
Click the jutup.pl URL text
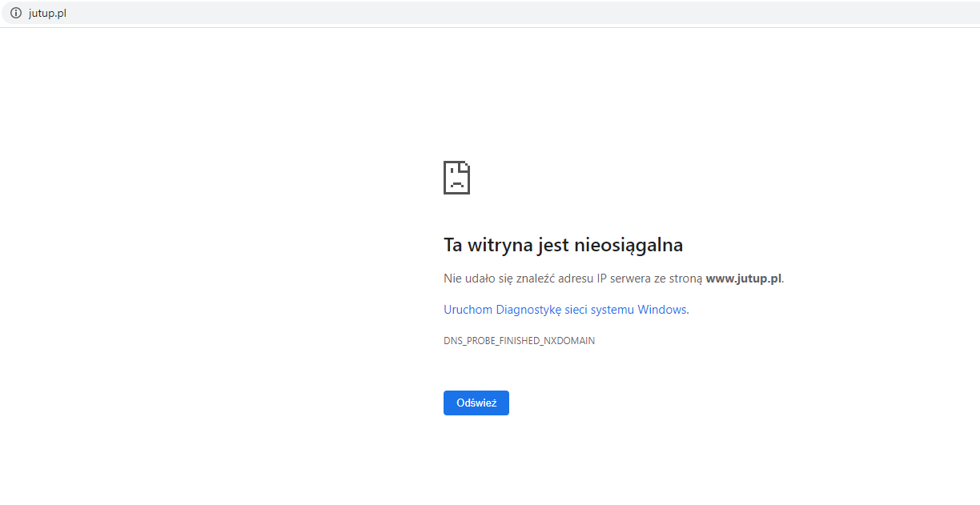pos(47,13)
